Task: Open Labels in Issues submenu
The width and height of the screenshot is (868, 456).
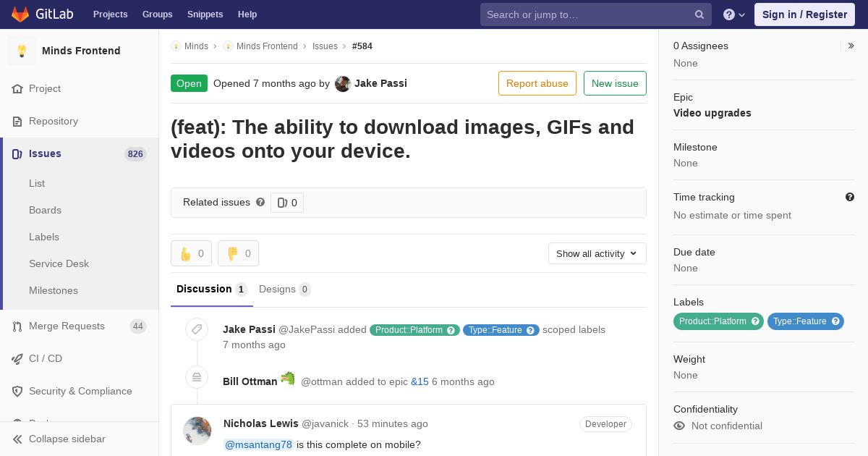Action: pyautogui.click(x=44, y=237)
